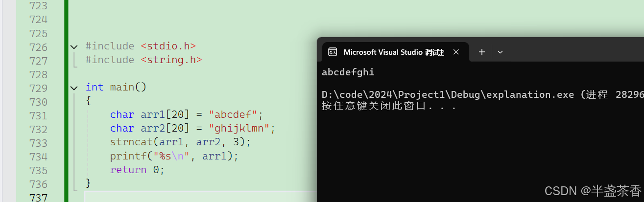
Task: Click the 按任意键关闭此窗口 prompt line
Action: [x=389, y=106]
